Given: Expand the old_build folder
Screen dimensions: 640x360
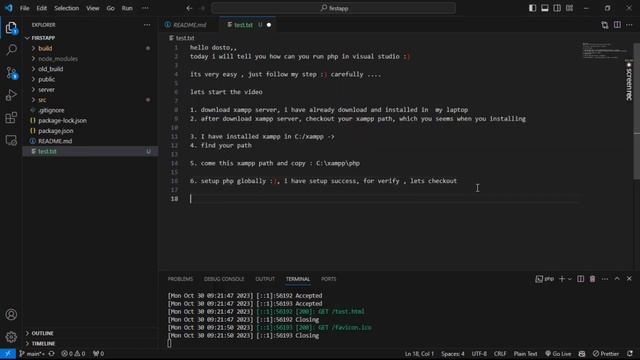Looking at the screenshot, I should [91, 69].
